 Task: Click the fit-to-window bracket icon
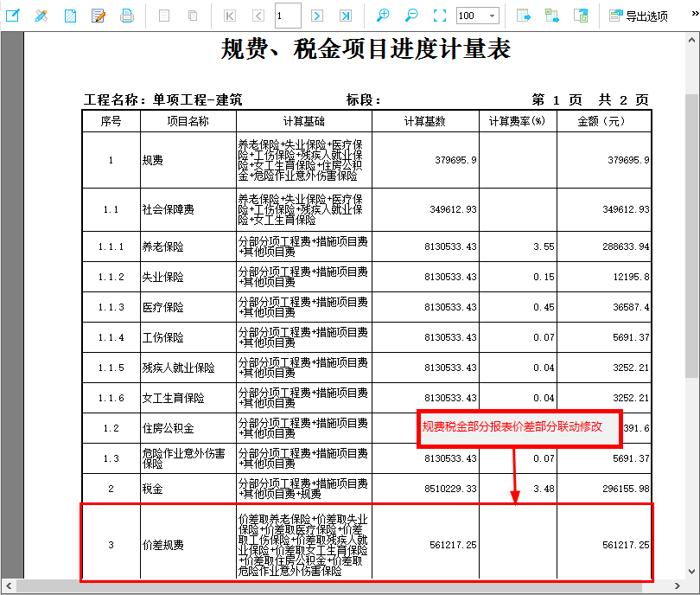(x=439, y=16)
